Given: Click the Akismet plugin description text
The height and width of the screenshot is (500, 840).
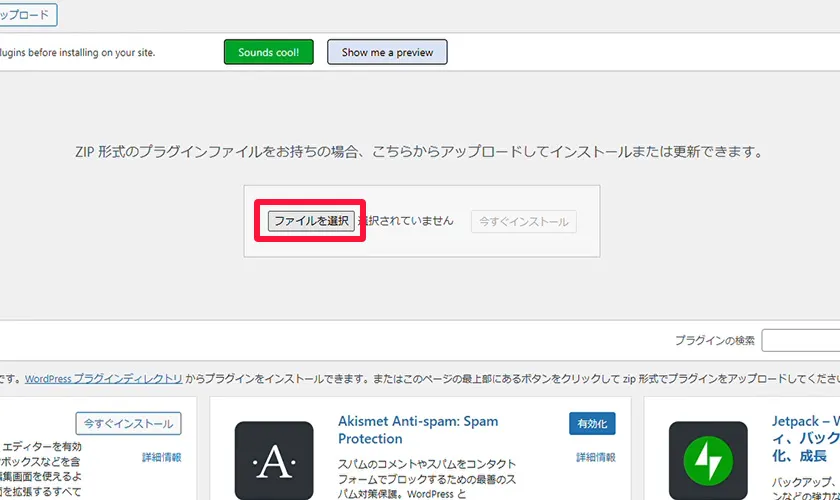Looking at the screenshot, I should (x=440, y=478).
